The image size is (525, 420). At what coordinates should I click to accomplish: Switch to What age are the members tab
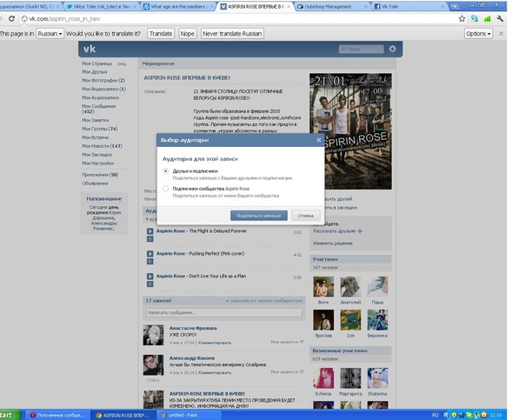178,6
